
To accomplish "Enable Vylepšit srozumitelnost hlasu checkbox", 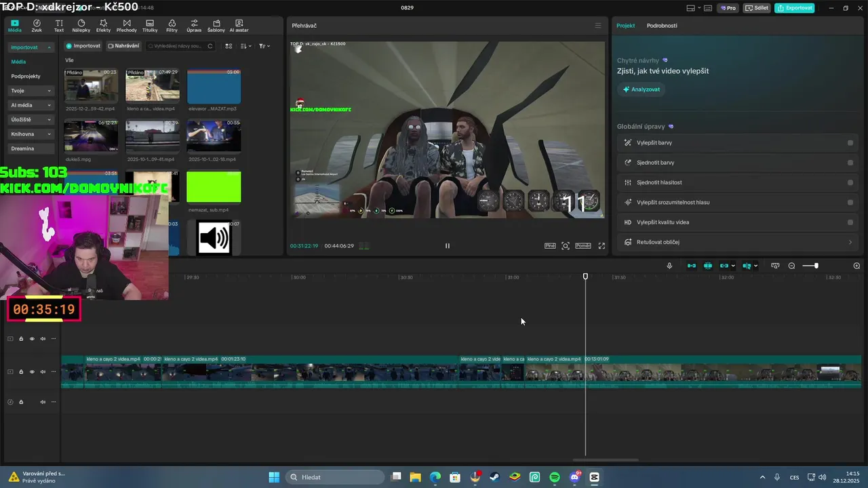I will (850, 202).
